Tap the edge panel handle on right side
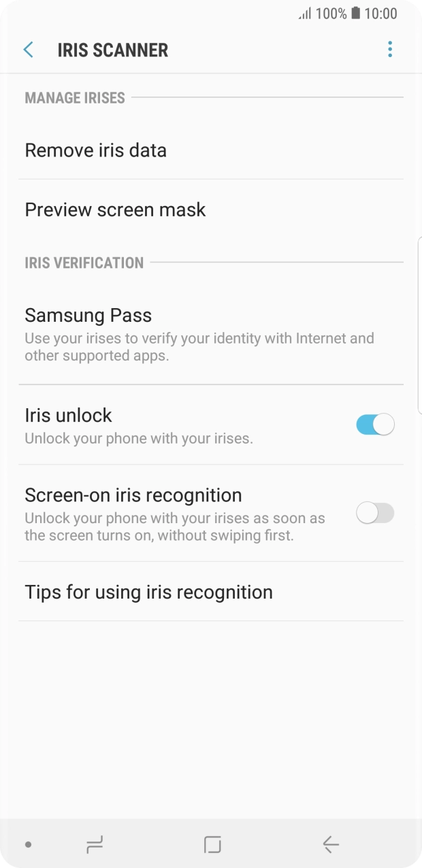 click(419, 325)
